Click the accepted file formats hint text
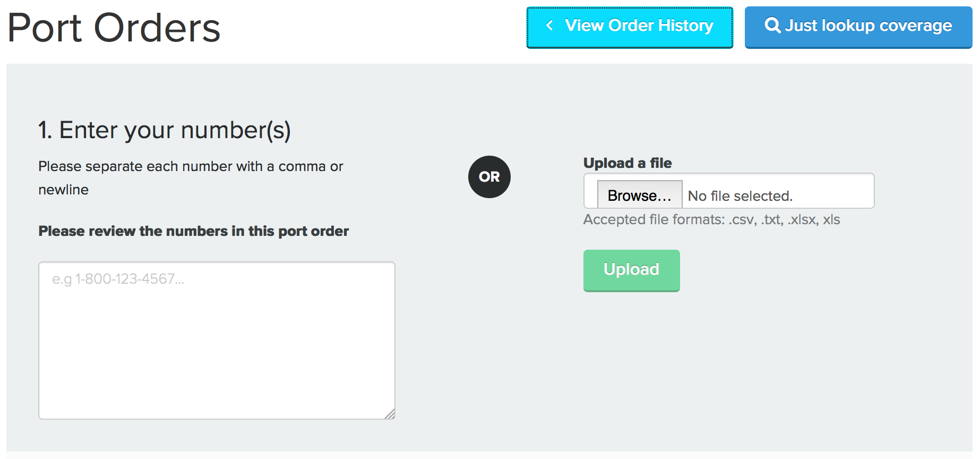The height and width of the screenshot is (459, 980). (x=711, y=219)
